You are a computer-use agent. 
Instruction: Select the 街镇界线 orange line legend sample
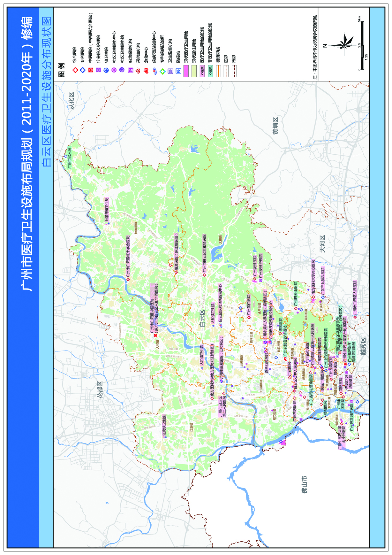(218, 71)
